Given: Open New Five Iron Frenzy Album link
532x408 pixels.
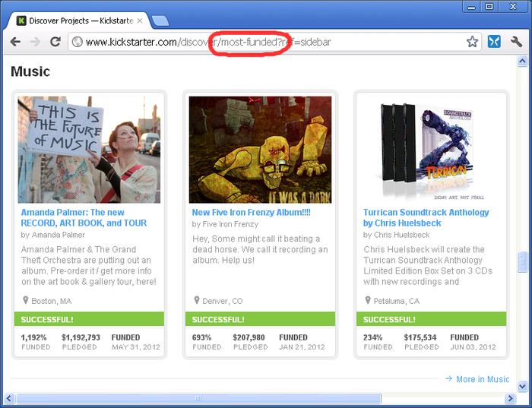Looking at the screenshot, I should tap(251, 212).
